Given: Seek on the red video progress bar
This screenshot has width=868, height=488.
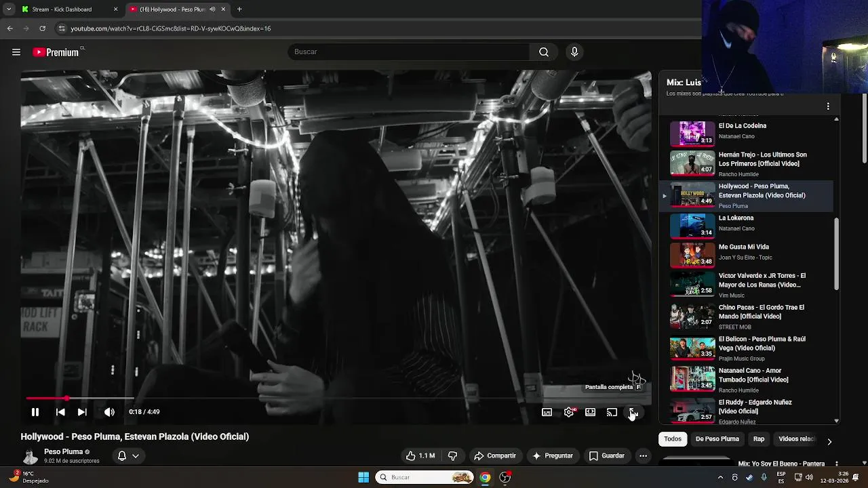Looking at the screenshot, I should (336, 399).
